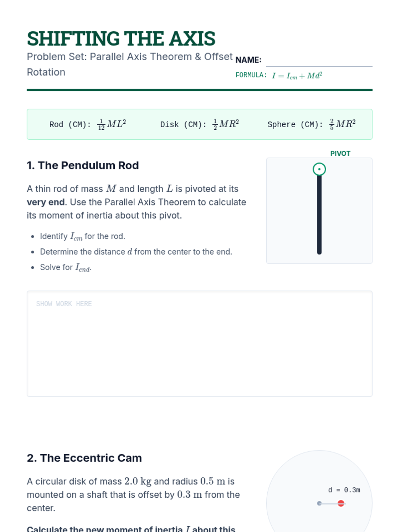Image resolution: width=399 pixels, height=532 pixels.
Task: Click the bold words "very end"
Action: pyautogui.click(x=46, y=202)
